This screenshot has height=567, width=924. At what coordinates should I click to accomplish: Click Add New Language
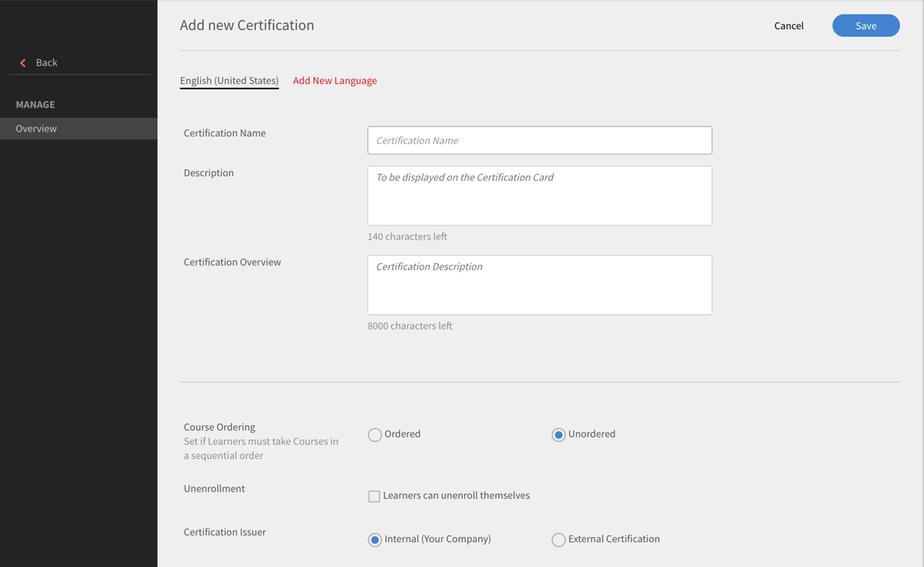[x=335, y=80]
